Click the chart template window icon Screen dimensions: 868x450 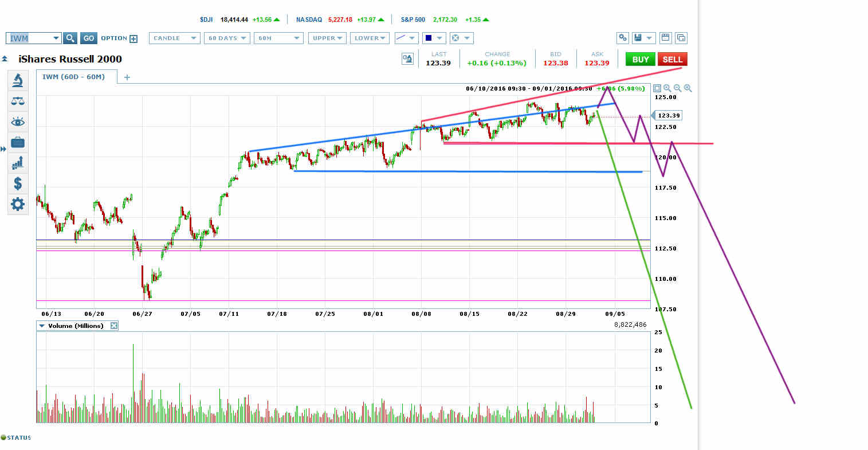(666, 38)
